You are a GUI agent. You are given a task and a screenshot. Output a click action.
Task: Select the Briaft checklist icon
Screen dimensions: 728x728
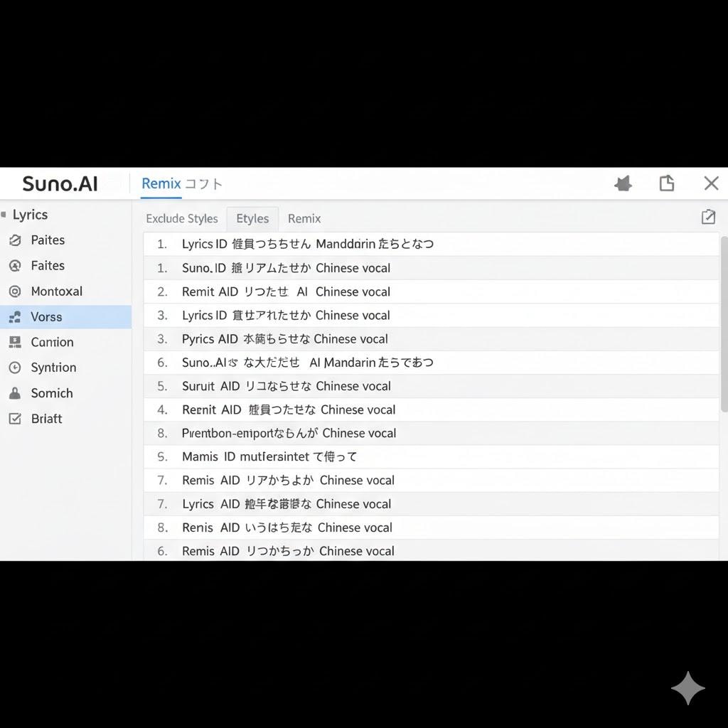pos(16,419)
